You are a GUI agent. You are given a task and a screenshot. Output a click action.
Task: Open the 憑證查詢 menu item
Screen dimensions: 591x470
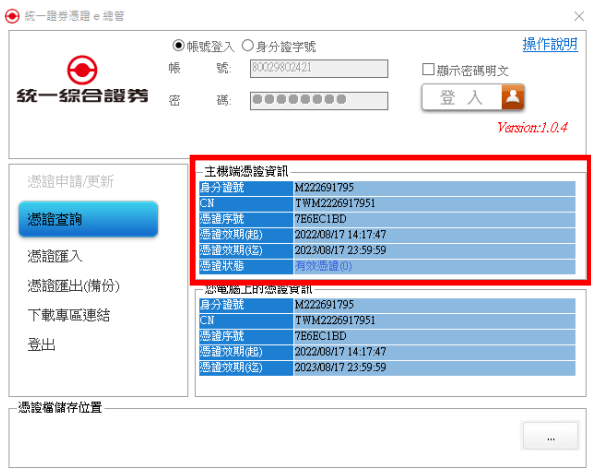[x=88, y=219]
